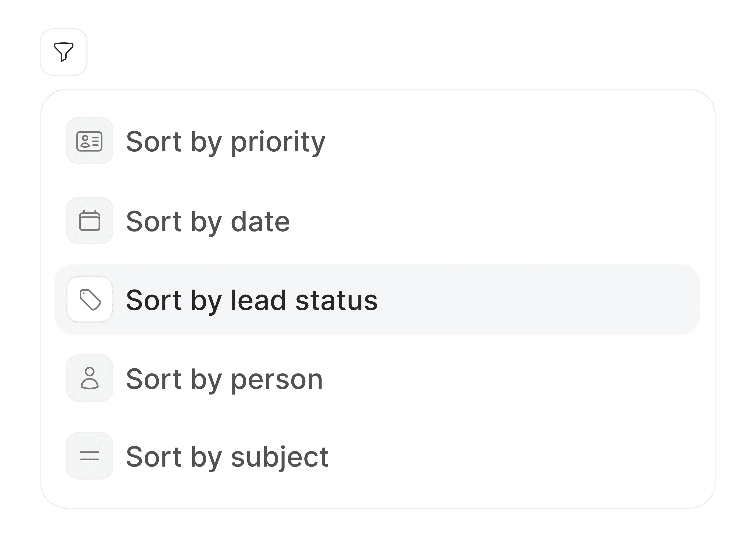Click the funnel filter icon button

[63, 52]
